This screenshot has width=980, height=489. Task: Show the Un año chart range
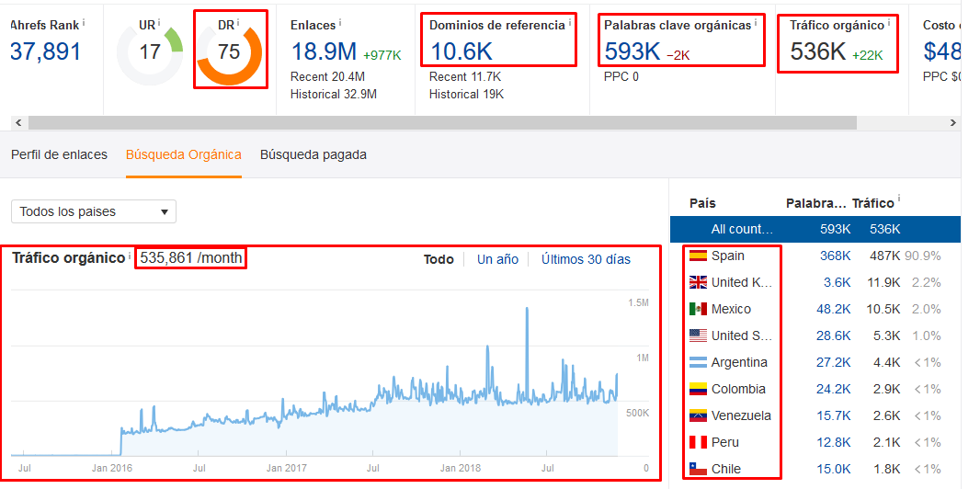tap(497, 259)
